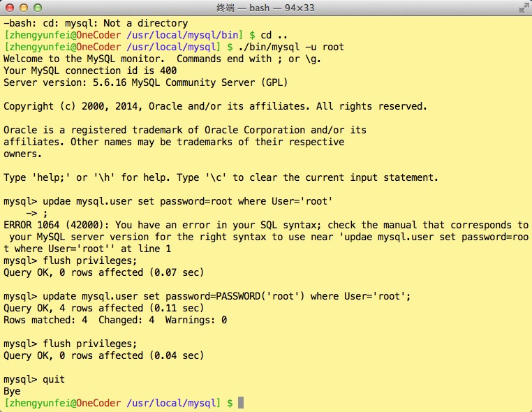
Task: Click the second 'flush privileges;' command
Action: pyautogui.click(x=90, y=344)
